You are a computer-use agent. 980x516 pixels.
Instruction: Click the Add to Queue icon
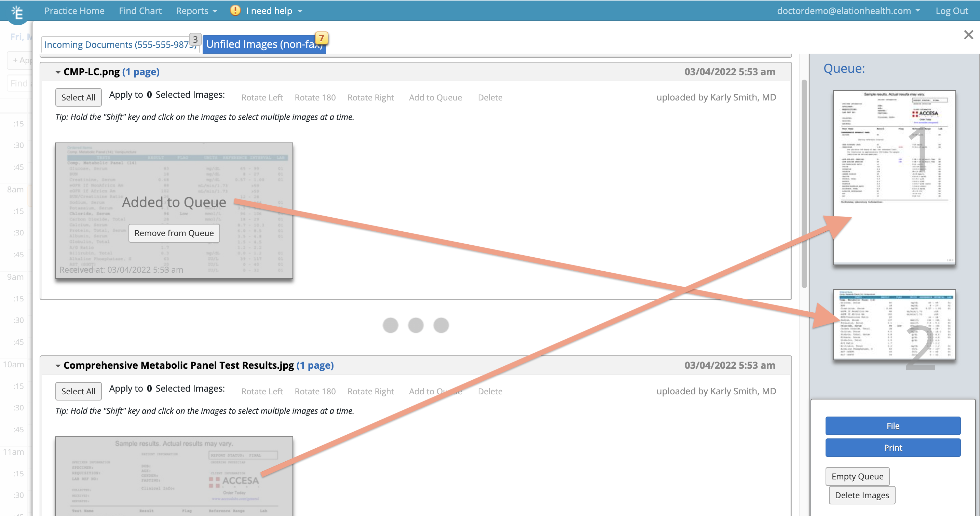435,97
